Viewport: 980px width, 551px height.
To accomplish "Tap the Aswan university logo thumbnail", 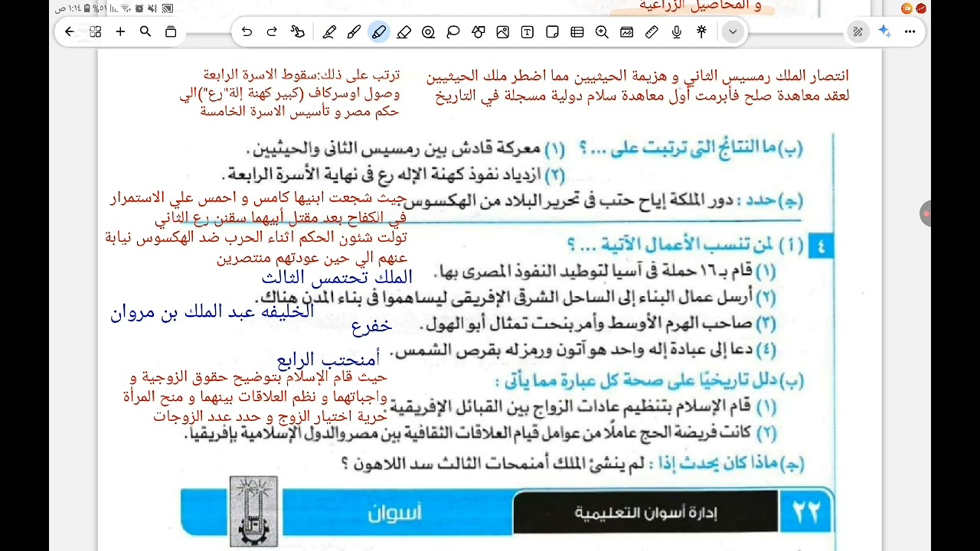I will 253,510.
